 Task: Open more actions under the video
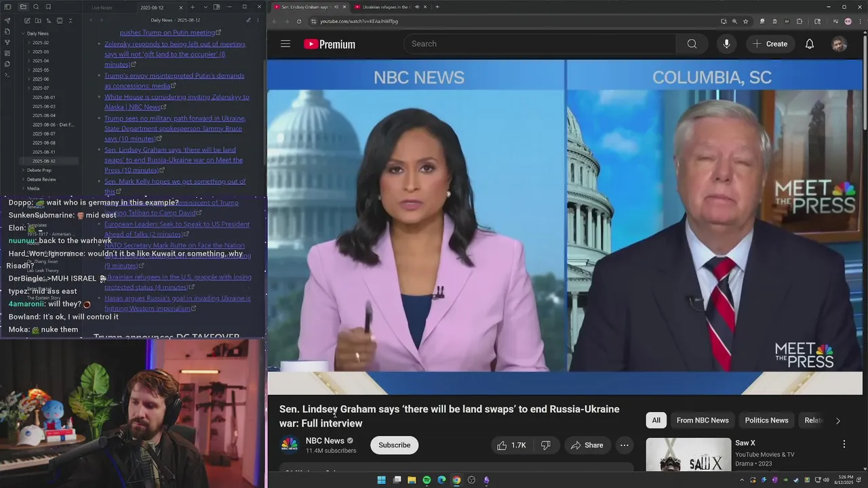[625, 445]
